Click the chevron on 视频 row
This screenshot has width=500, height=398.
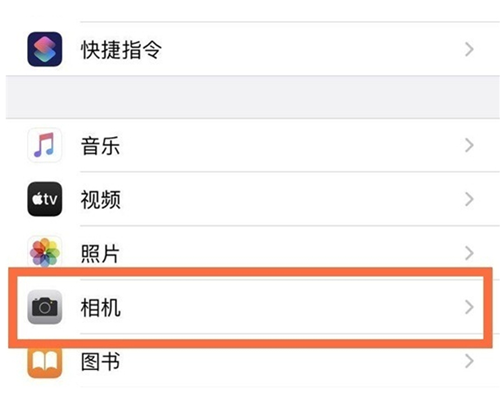[x=469, y=199]
